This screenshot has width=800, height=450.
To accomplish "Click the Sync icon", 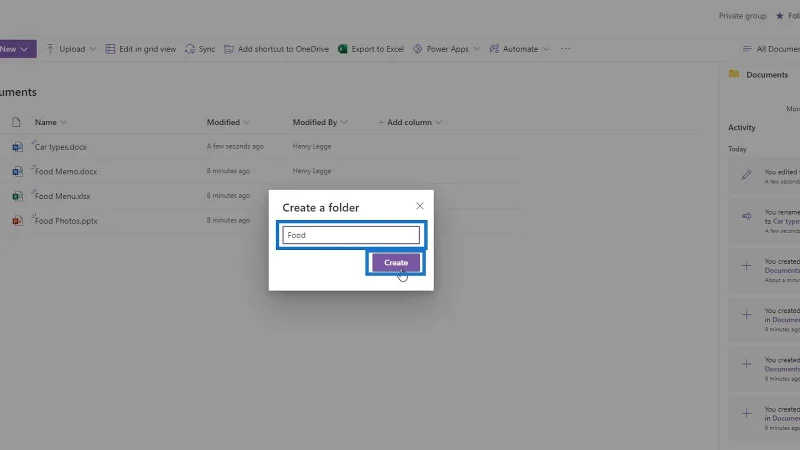I will [x=190, y=49].
